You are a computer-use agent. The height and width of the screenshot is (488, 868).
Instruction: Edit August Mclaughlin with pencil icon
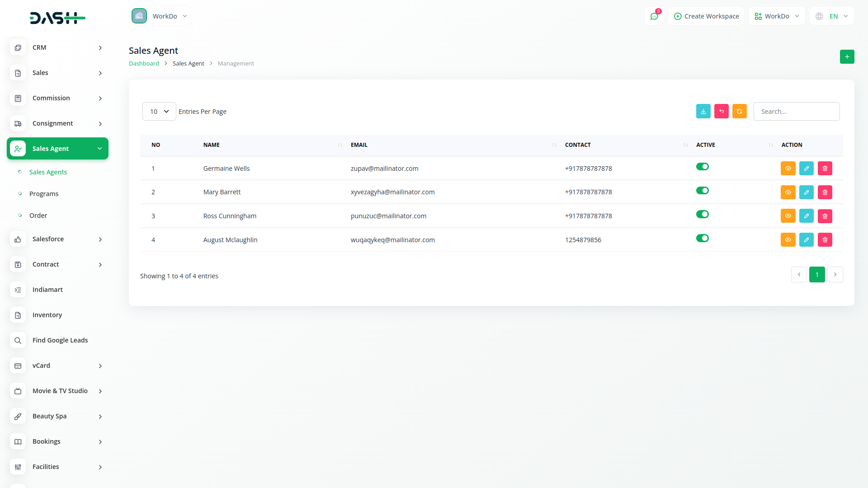tap(806, 239)
